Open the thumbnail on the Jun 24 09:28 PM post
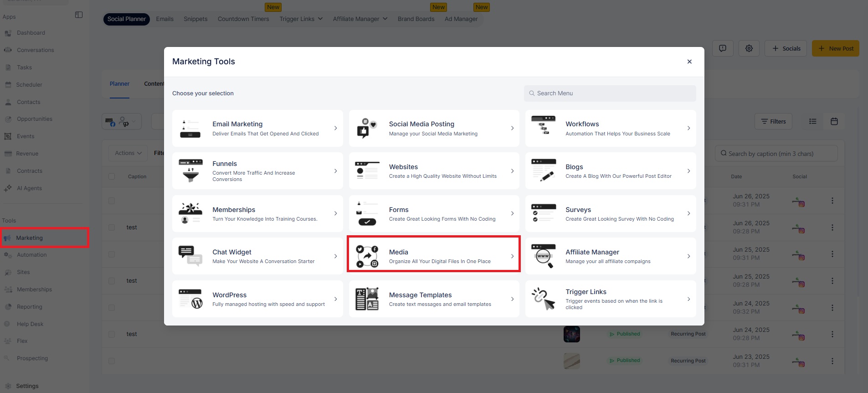 [x=572, y=334]
